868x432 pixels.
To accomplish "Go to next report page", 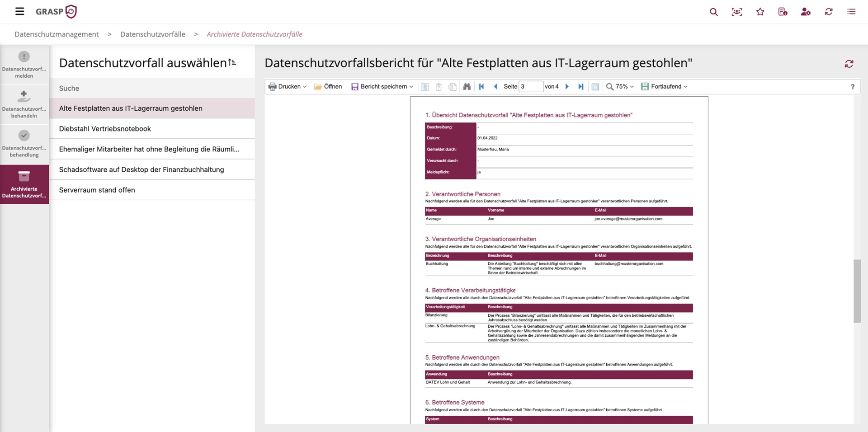I will click(567, 86).
